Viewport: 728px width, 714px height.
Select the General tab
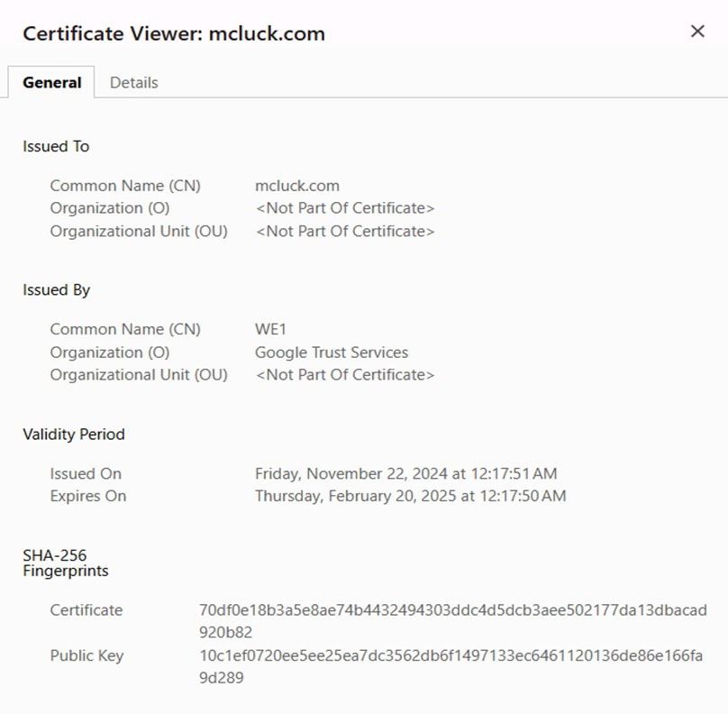click(52, 82)
